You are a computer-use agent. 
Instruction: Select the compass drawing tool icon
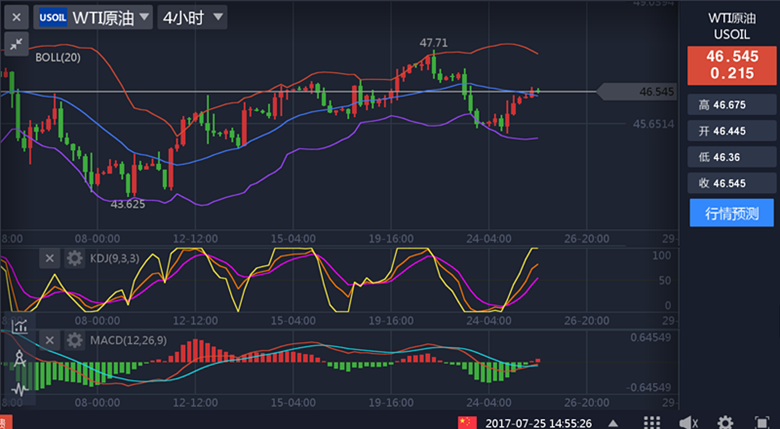(18, 358)
